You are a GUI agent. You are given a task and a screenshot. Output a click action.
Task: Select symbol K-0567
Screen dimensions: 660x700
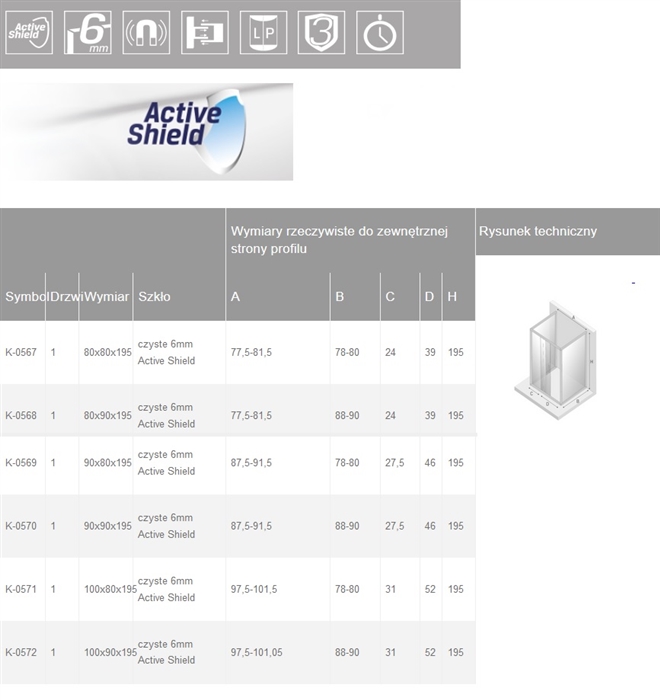[21, 352]
